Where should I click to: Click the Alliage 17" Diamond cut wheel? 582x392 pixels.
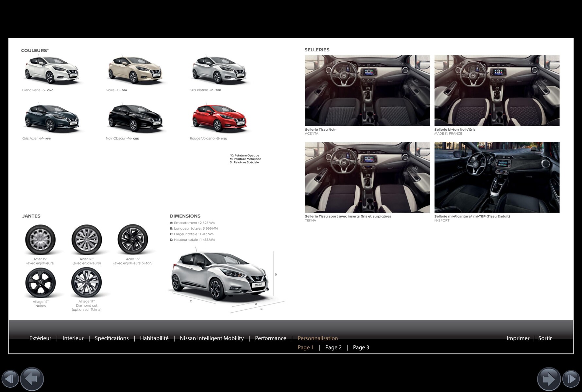click(x=87, y=283)
